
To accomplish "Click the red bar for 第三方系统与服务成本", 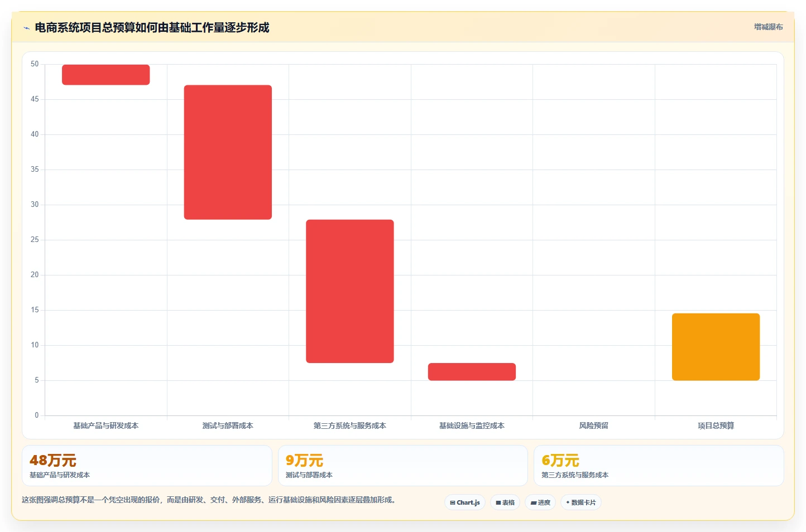I will point(350,291).
